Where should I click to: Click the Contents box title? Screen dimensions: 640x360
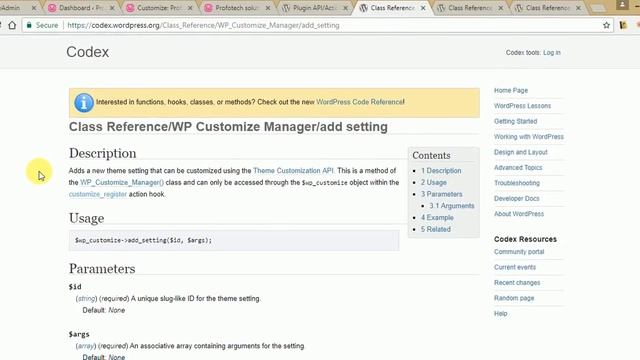(431, 156)
